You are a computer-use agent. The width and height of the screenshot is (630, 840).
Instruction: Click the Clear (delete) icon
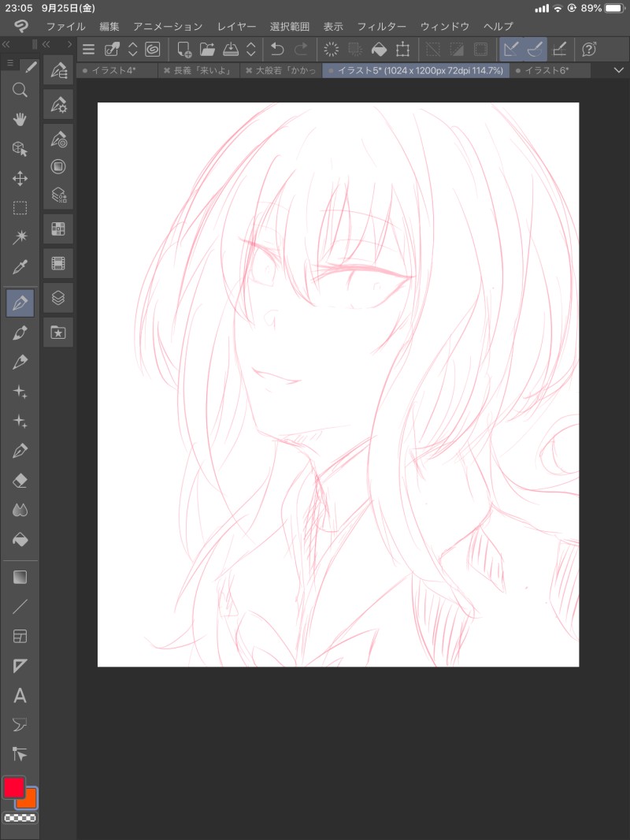coord(332,50)
